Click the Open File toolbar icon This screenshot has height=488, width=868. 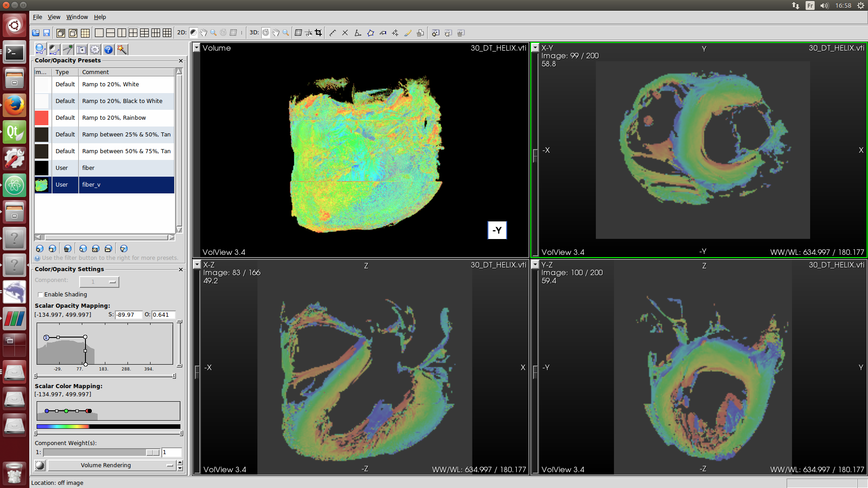[x=36, y=33]
